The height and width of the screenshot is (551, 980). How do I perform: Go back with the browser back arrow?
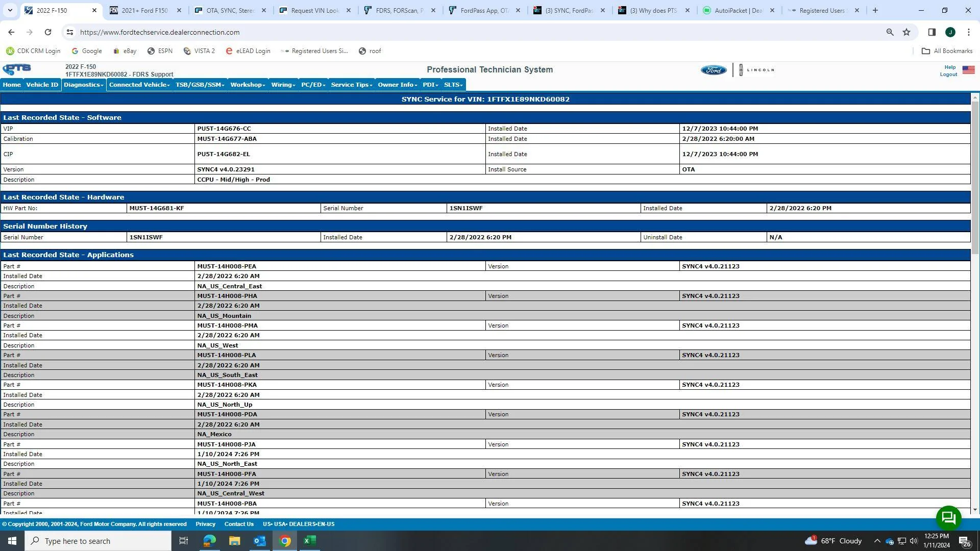click(11, 32)
